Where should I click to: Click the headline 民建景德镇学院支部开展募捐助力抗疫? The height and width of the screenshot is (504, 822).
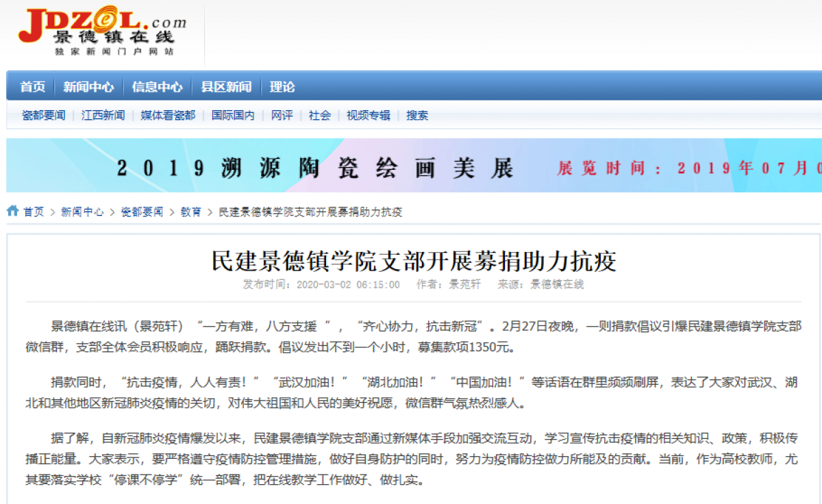414,262
